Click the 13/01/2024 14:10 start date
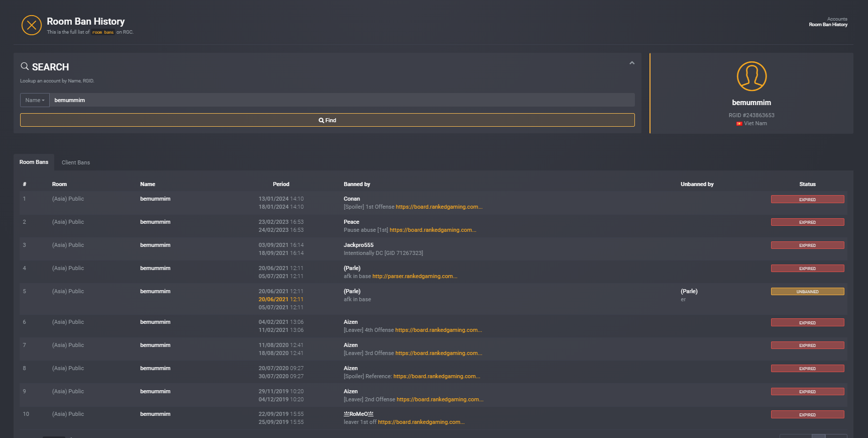Image resolution: width=868 pixels, height=438 pixels. click(281, 199)
